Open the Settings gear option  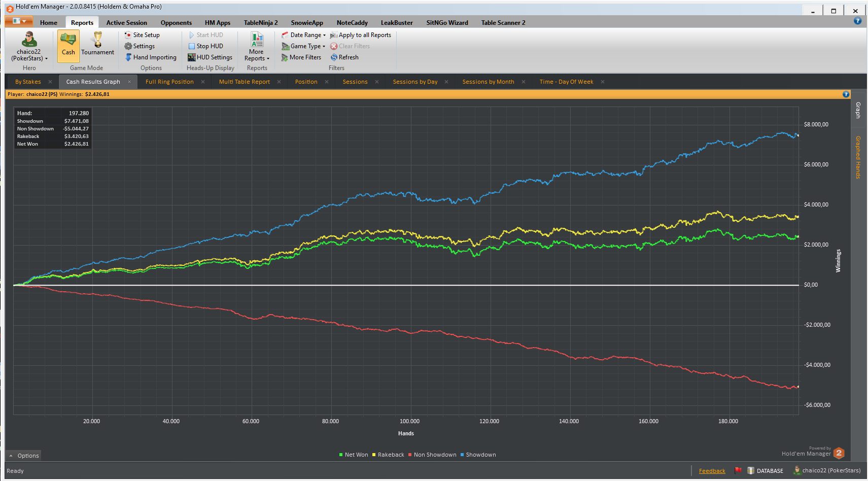(140, 46)
